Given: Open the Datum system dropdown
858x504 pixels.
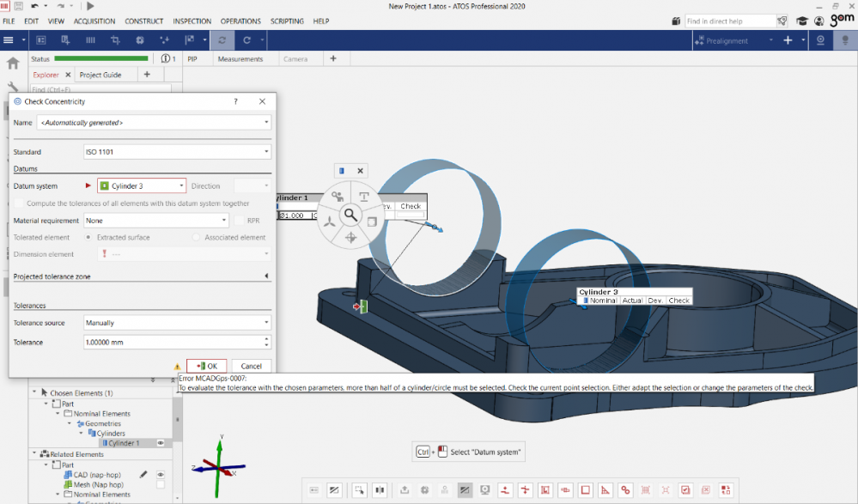Looking at the screenshot, I should (x=181, y=186).
